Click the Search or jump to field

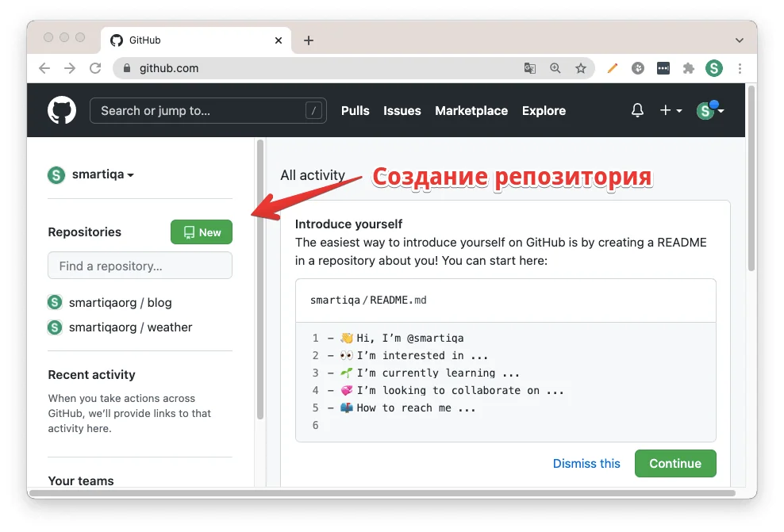click(x=208, y=110)
